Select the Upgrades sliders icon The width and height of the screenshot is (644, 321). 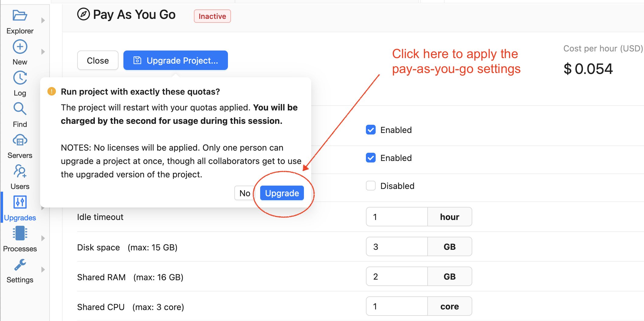pos(20,202)
